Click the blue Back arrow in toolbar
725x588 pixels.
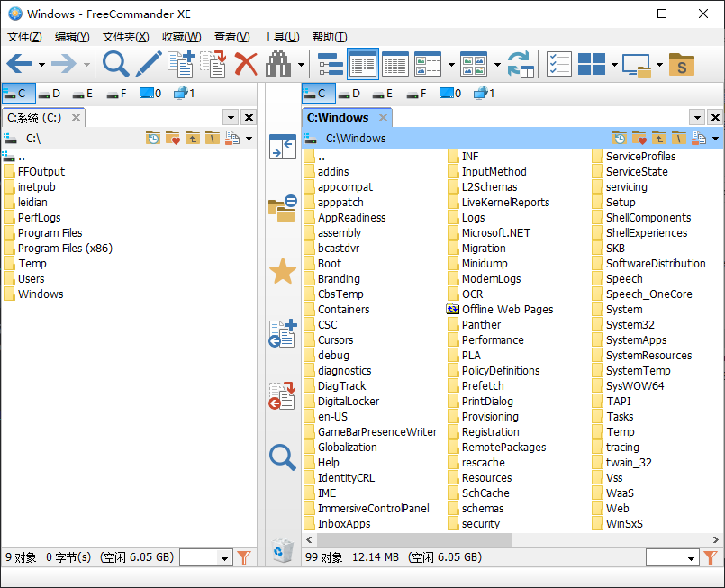pyautogui.click(x=19, y=64)
